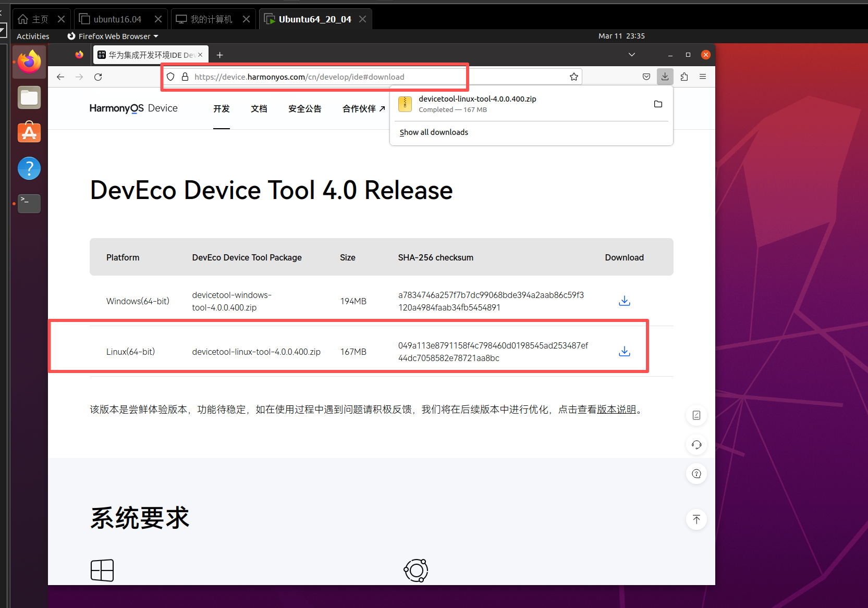Close the 华为集成开发环境IDE tab
The width and height of the screenshot is (868, 608).
tap(200, 55)
